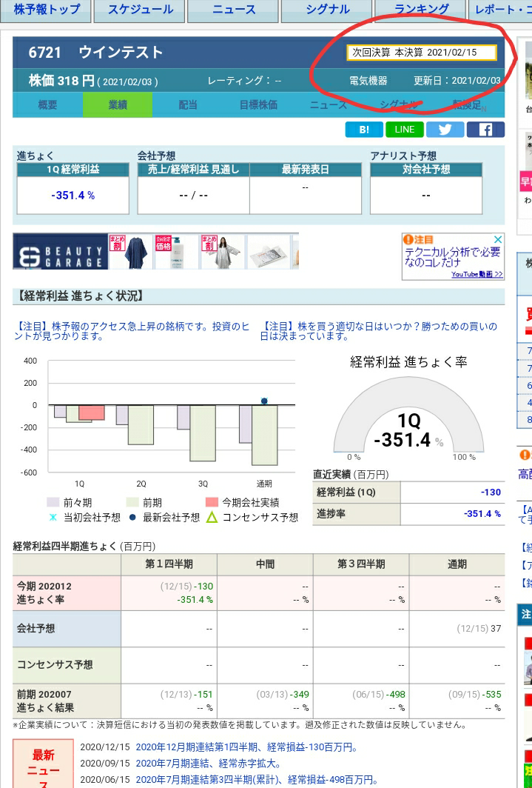
Task: Close the テクニカル分析 ad with X icon
Action: click(498, 240)
